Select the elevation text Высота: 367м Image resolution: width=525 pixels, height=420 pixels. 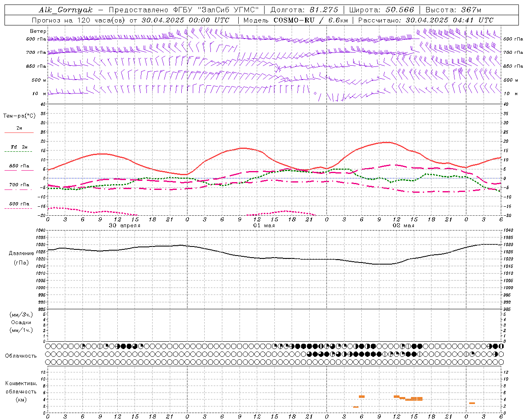(x=453, y=10)
